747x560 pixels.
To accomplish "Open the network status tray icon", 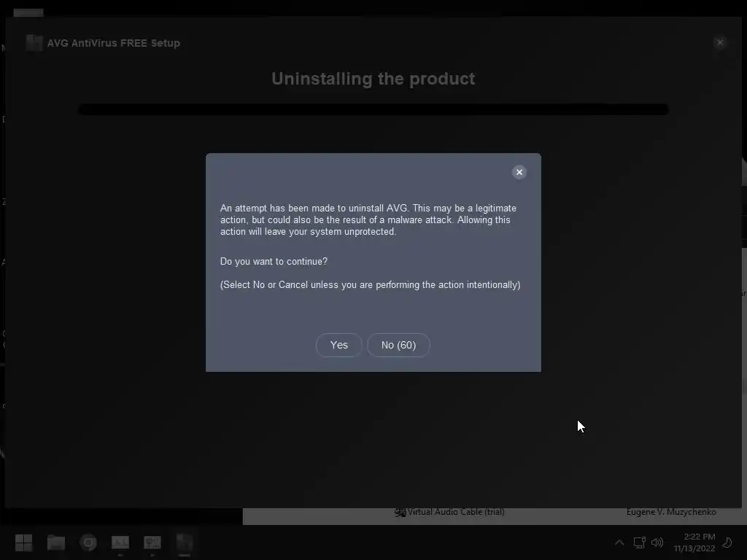I will (639, 542).
